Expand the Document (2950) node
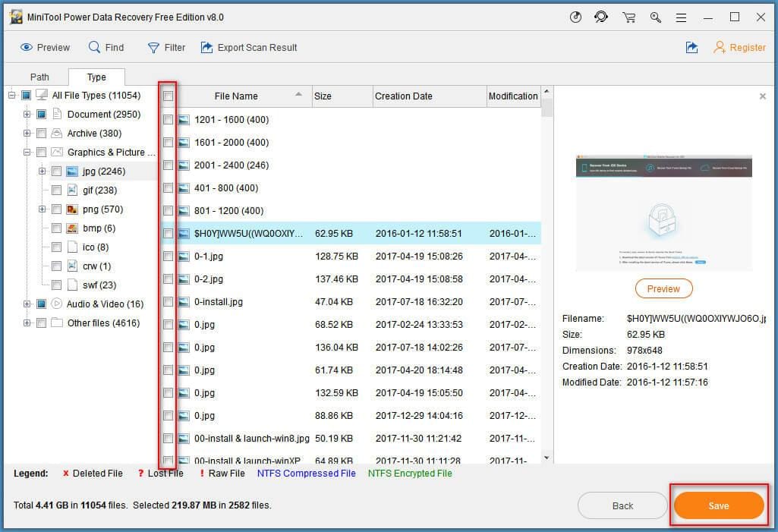This screenshot has height=532, width=778. pos(27,114)
